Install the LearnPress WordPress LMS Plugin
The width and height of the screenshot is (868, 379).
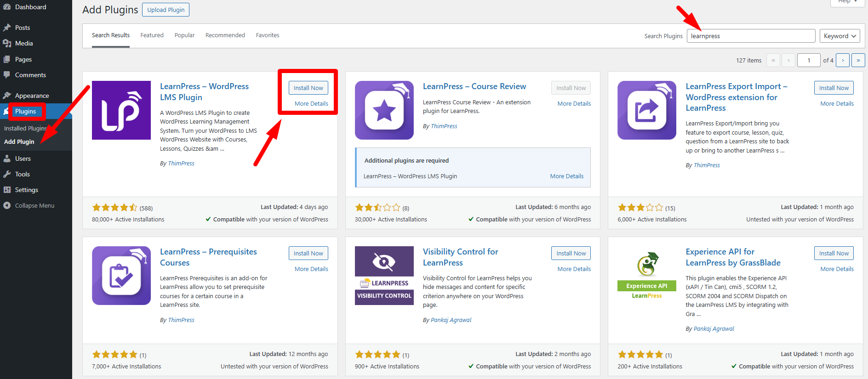pos(308,88)
